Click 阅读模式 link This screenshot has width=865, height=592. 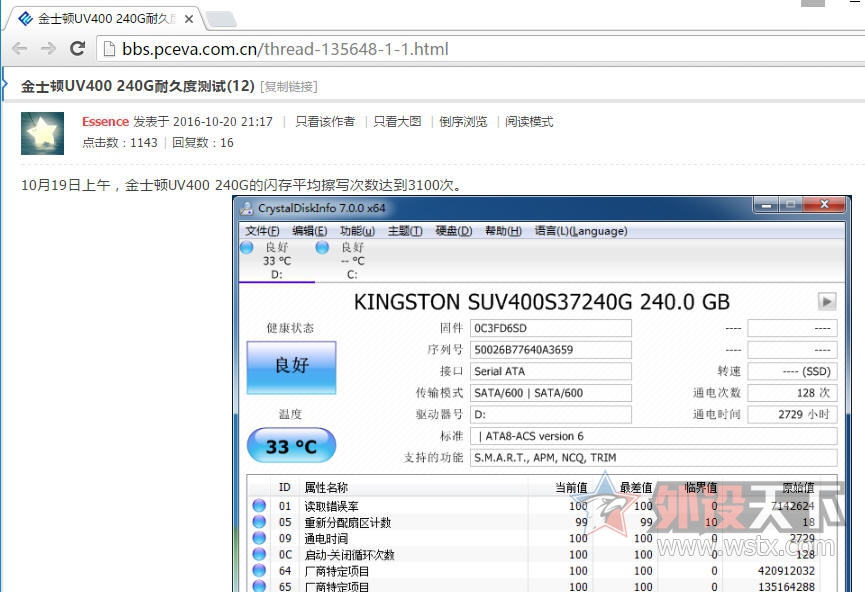(529, 121)
